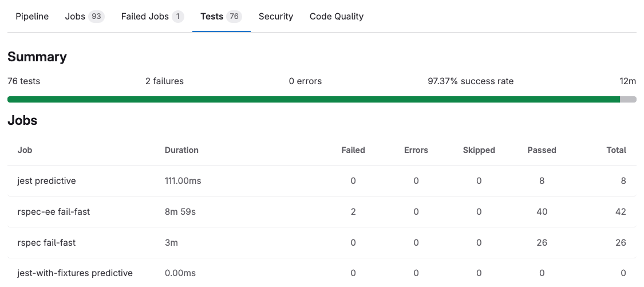The height and width of the screenshot is (287, 644).
Task: Click the Failed Jobs count badge
Action: click(177, 17)
